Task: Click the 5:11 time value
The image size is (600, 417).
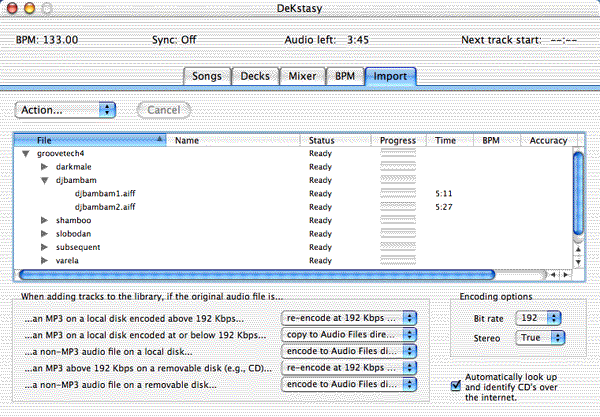Action: click(444, 194)
